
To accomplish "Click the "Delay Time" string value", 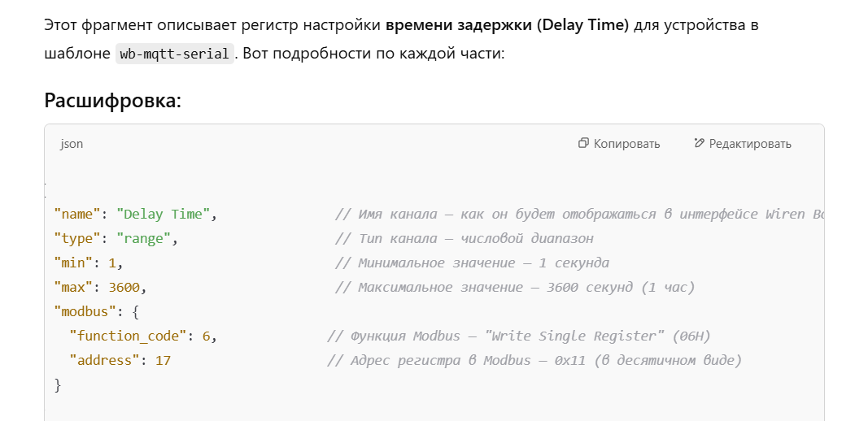I will coord(164,214).
